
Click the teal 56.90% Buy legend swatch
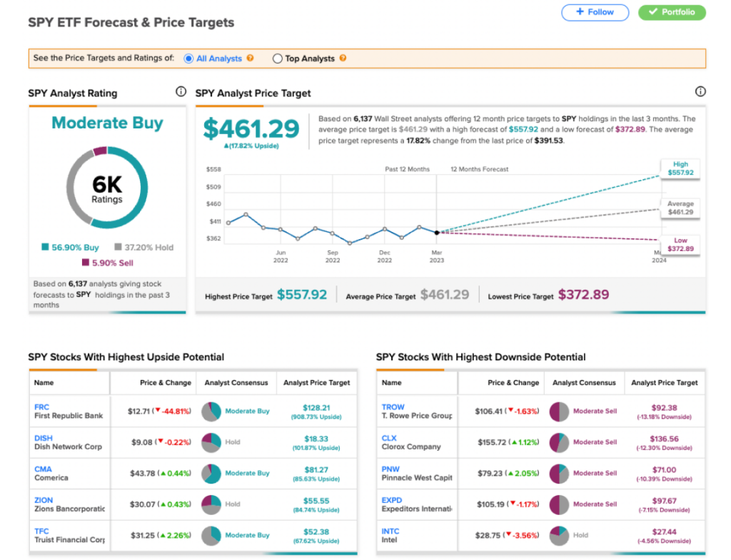tap(45, 247)
